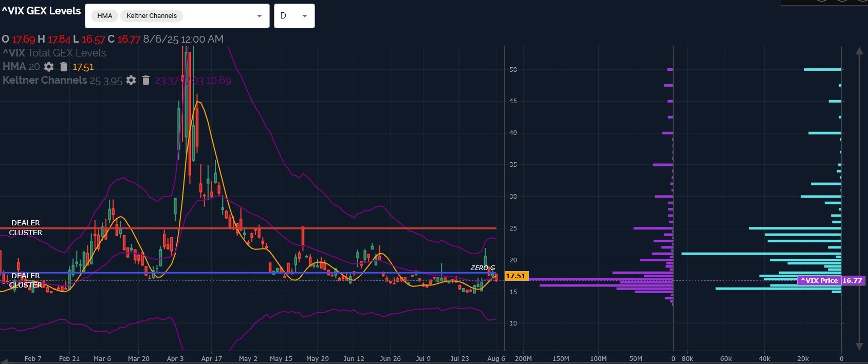This screenshot has width=868, height=364.
Task: Click the HMA 20 legend label
Action: click(21, 67)
